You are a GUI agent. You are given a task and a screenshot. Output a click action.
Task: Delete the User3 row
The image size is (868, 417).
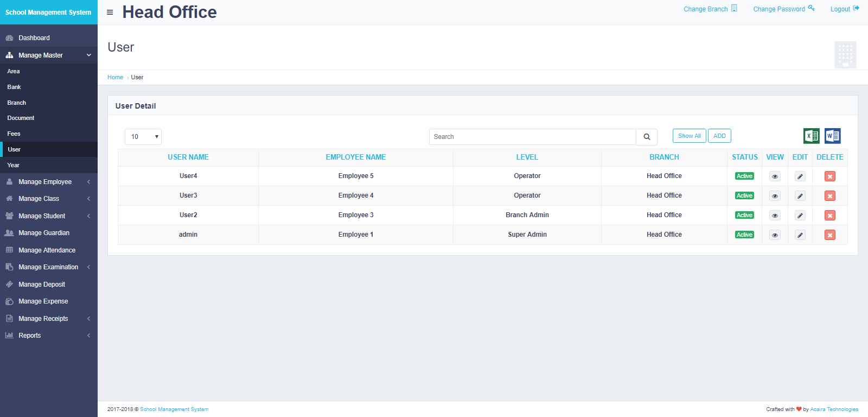pos(829,196)
